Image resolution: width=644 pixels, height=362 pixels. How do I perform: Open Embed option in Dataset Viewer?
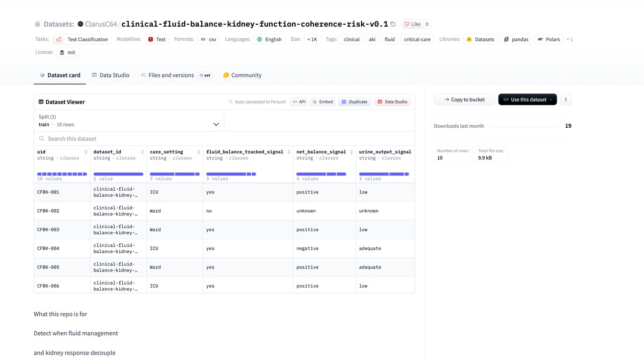coord(323,102)
